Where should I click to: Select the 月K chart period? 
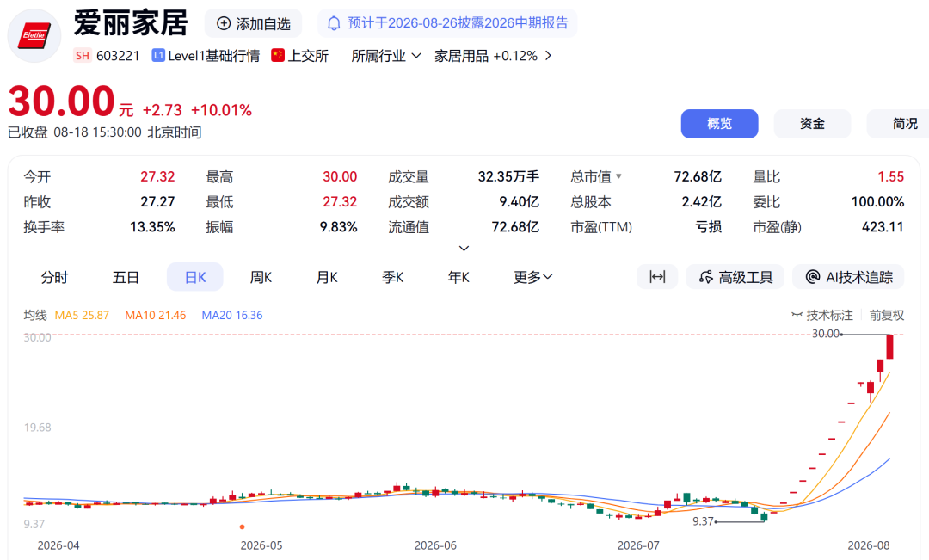tap(327, 277)
